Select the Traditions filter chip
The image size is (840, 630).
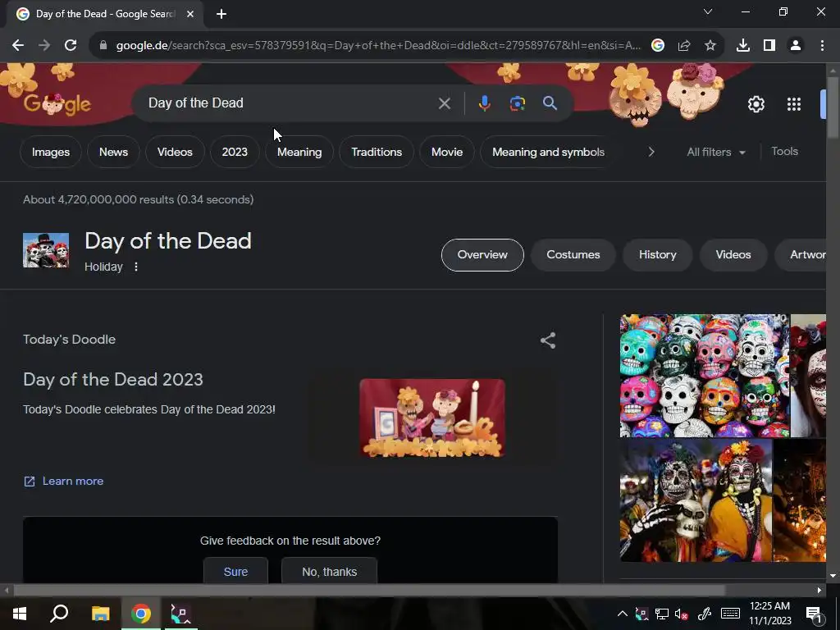(377, 152)
